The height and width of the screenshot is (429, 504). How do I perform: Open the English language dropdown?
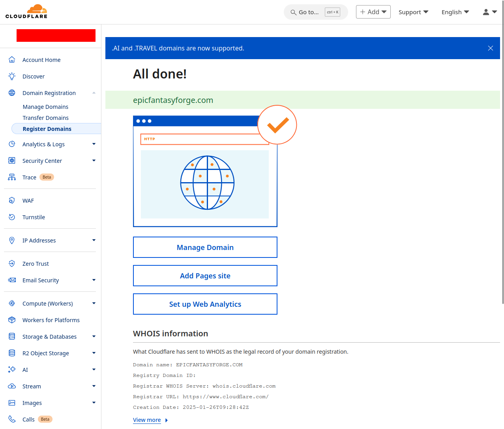point(455,12)
